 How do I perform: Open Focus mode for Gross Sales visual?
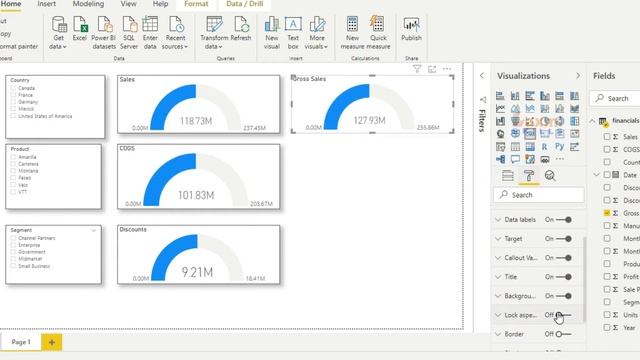tap(432, 69)
